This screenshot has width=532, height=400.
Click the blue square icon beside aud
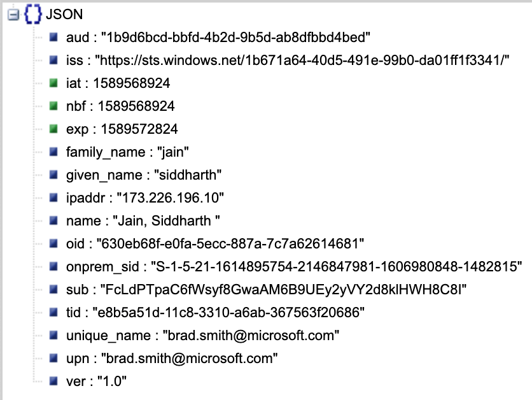point(53,38)
